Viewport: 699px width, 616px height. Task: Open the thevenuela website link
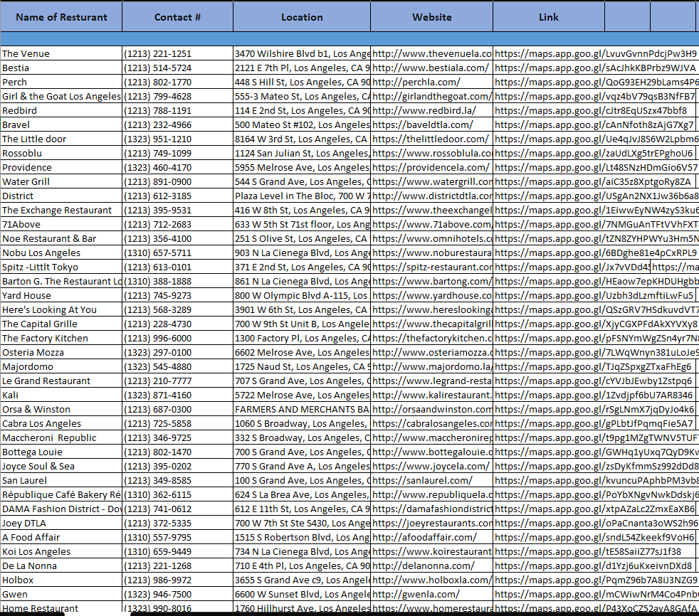tap(432, 53)
